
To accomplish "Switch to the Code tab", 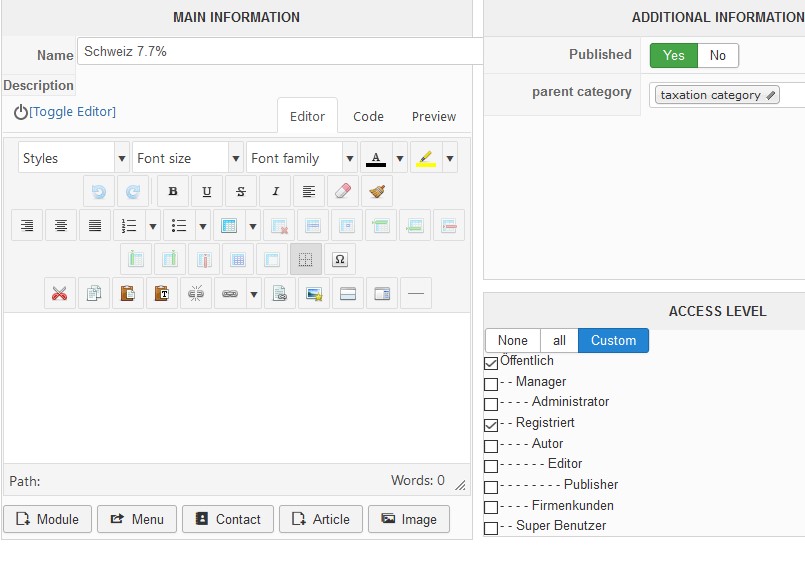I will point(368,117).
